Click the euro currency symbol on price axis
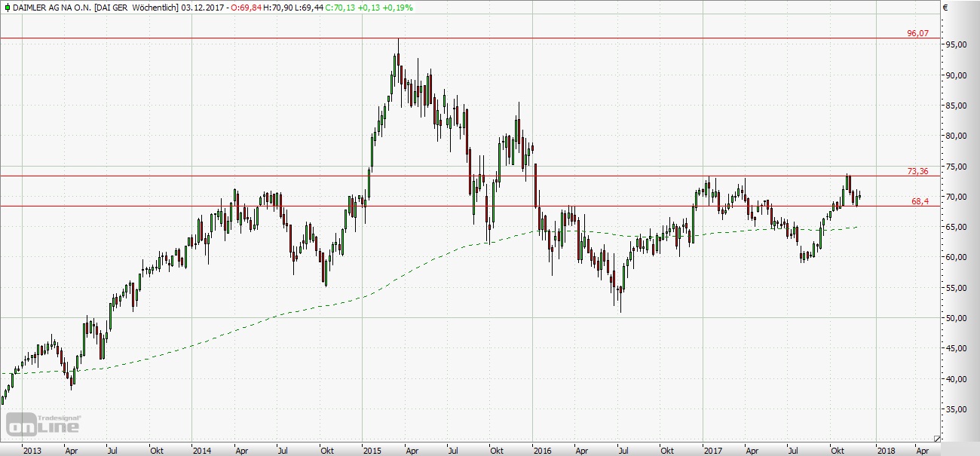Image resolution: width=980 pixels, height=456 pixels. pos(945,7)
